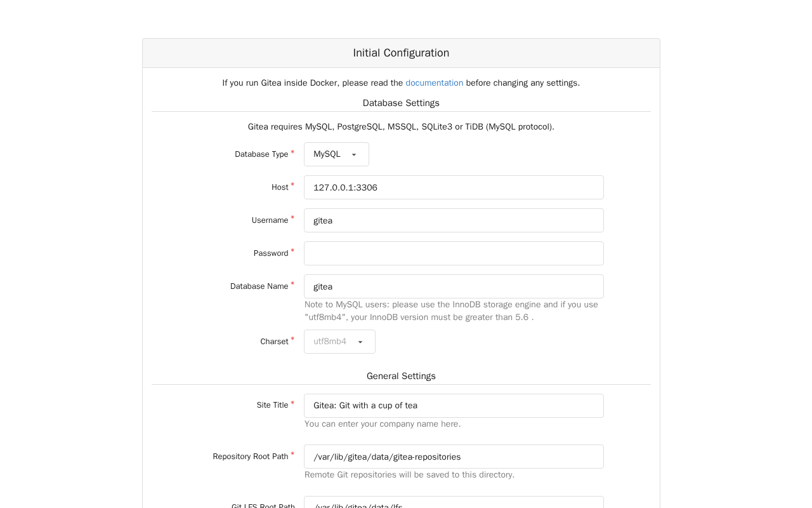Click the Database Type label
Image resolution: width=812 pixels, height=508 pixels.
pos(261,154)
